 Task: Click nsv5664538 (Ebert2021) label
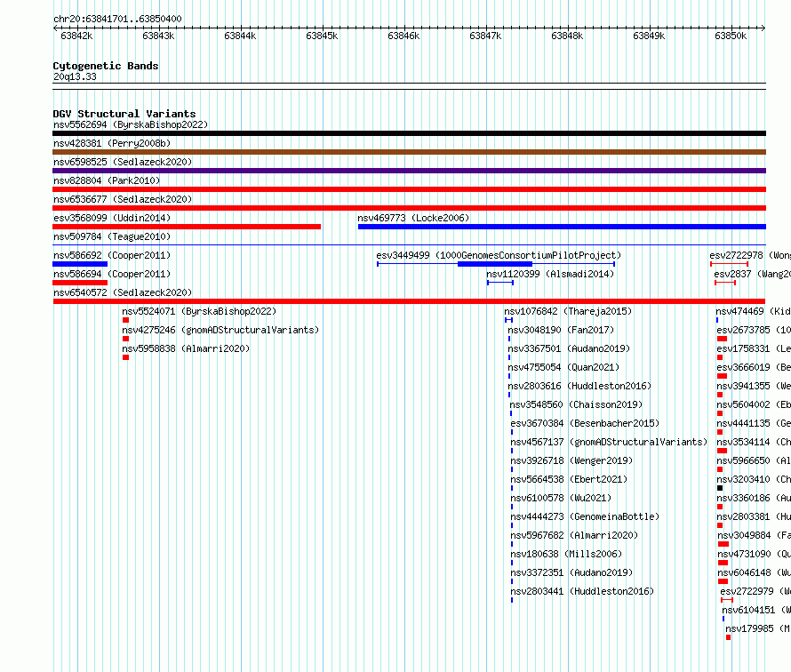click(x=569, y=479)
